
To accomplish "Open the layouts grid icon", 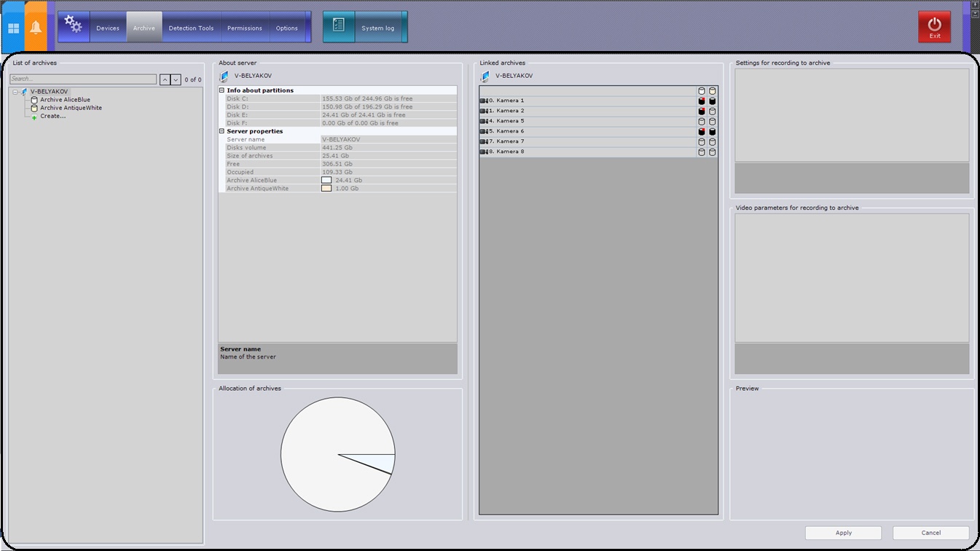I will 13,28.
